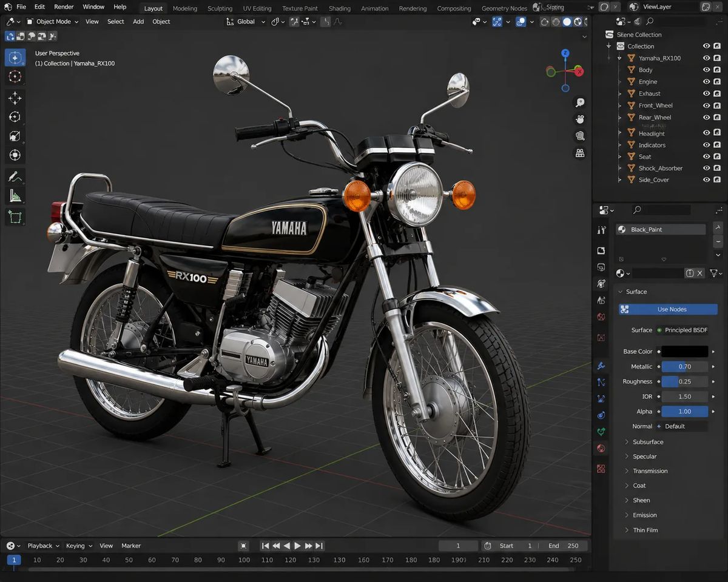Image resolution: width=728 pixels, height=582 pixels.
Task: Toggle visibility of Headlight
Action: click(706, 133)
